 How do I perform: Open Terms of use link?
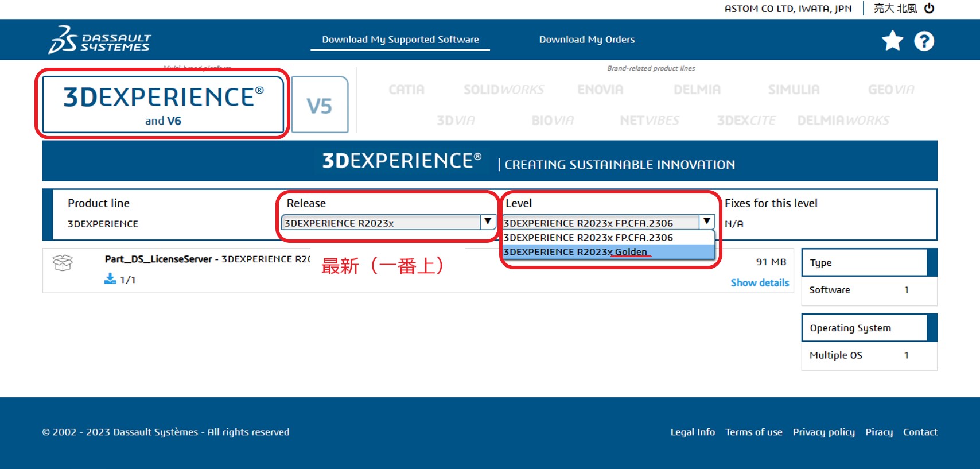point(753,432)
